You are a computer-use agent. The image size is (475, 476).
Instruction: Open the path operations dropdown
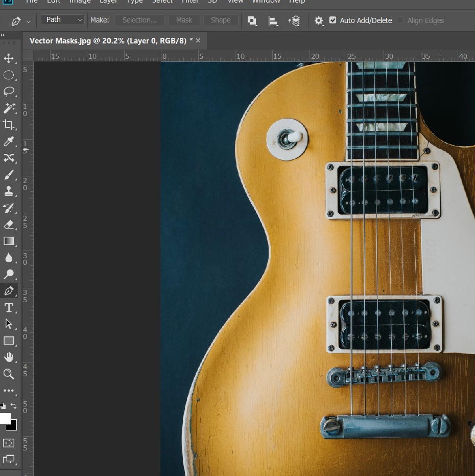(x=252, y=20)
